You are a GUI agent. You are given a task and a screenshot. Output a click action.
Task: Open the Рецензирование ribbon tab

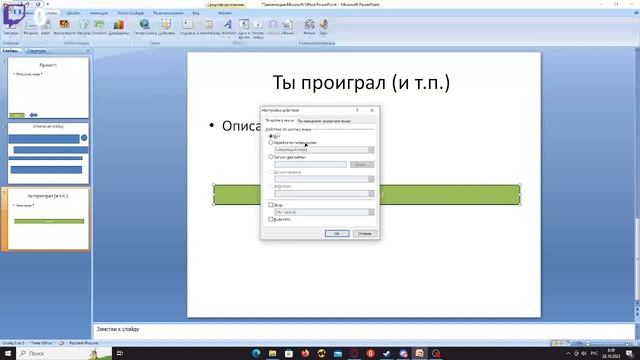pos(168,13)
